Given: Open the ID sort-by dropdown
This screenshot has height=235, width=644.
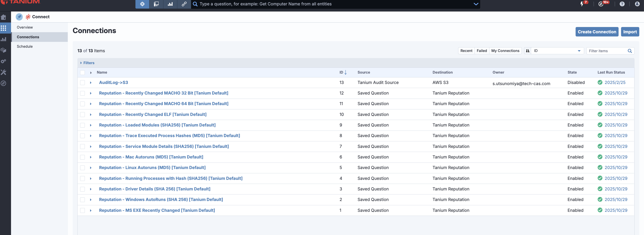Looking at the screenshot, I should coord(557,51).
